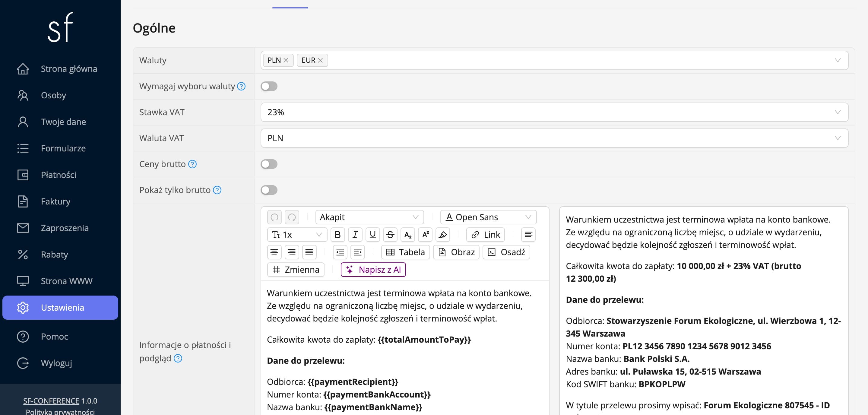The image size is (868, 415).
Task: Undo the last editor change
Action: (274, 217)
